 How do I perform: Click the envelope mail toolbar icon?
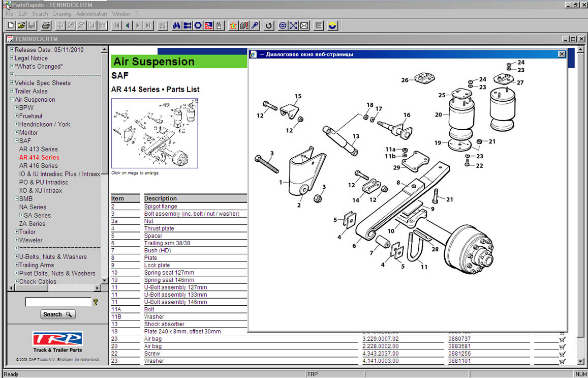[304, 25]
